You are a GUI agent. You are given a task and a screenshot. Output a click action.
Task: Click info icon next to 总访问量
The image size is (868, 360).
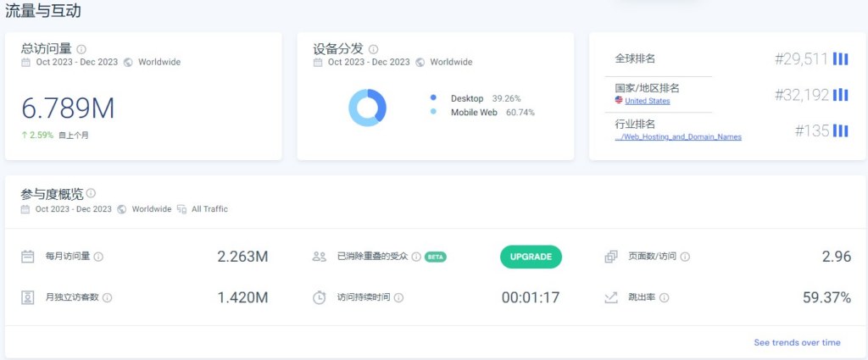click(x=81, y=49)
